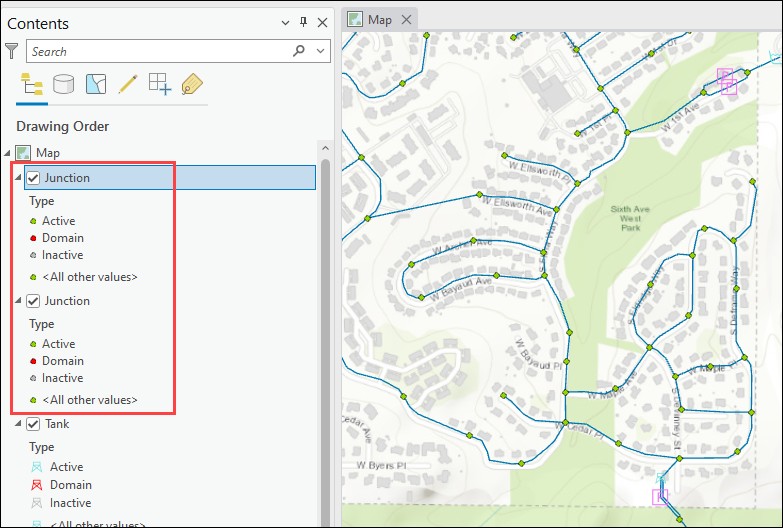Select the second Junction layer name

coord(67,301)
